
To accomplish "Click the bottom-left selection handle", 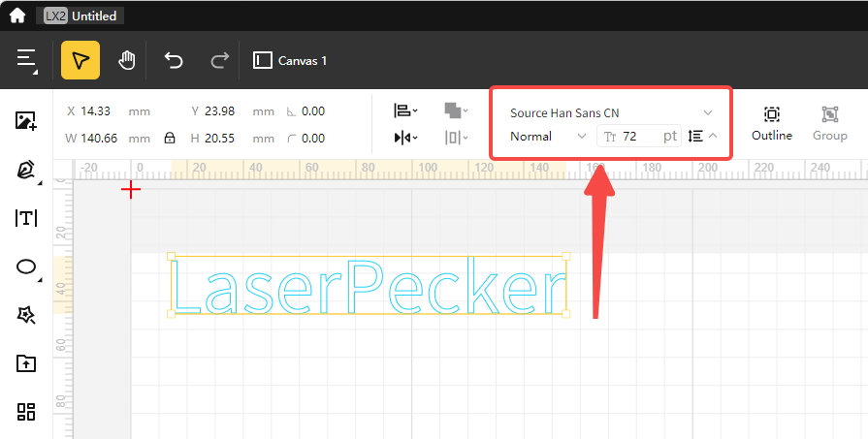I will (x=171, y=314).
